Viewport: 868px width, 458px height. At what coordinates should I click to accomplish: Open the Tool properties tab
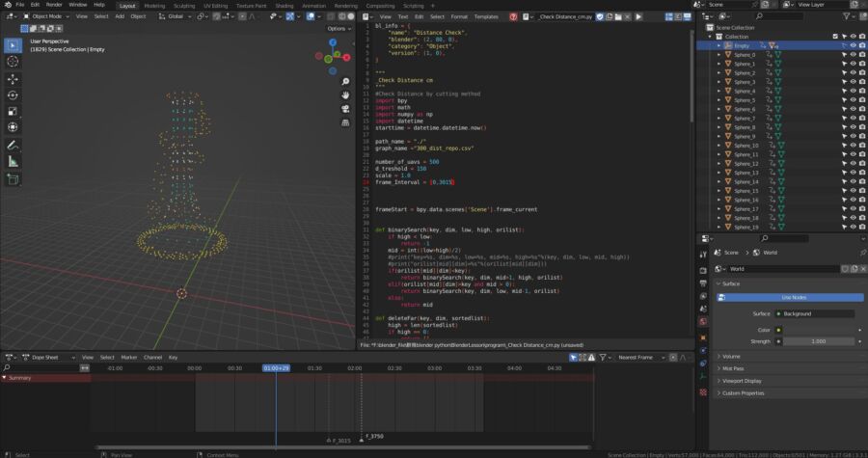pyautogui.click(x=703, y=255)
